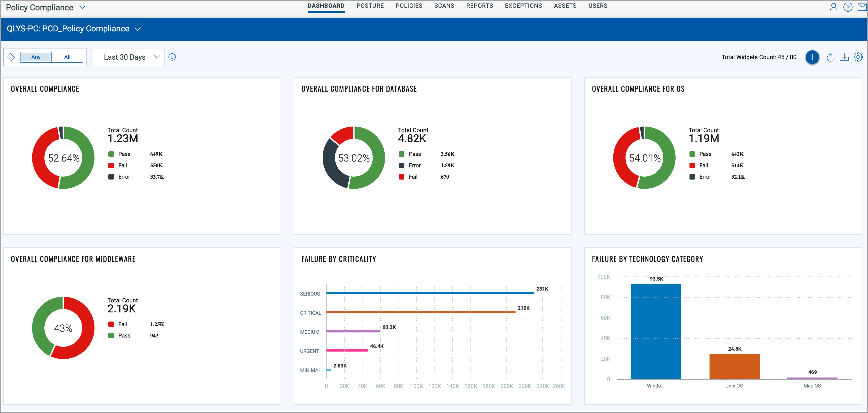Switch tag filtering to All
The image size is (868, 413).
(x=67, y=57)
